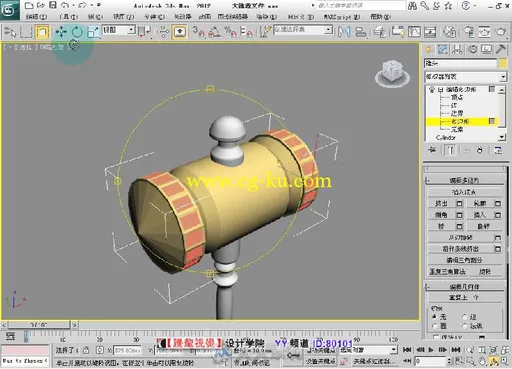512x369 pixels.
Task: Switch to the Utilities hammer tab
Action: tap(500, 50)
